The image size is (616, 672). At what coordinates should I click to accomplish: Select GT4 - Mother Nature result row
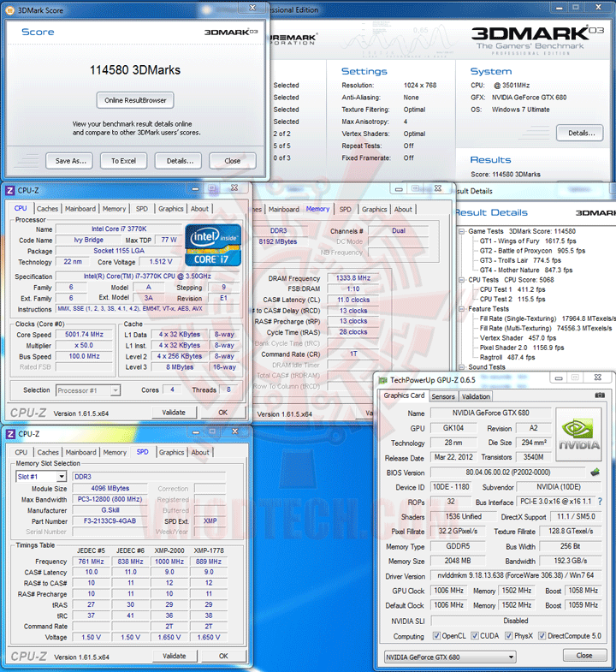(526, 270)
